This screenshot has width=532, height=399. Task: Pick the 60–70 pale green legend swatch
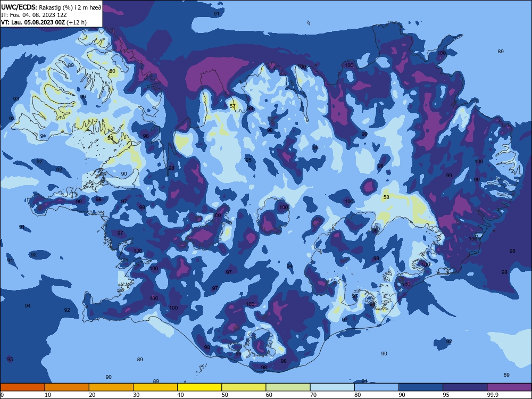click(x=288, y=387)
